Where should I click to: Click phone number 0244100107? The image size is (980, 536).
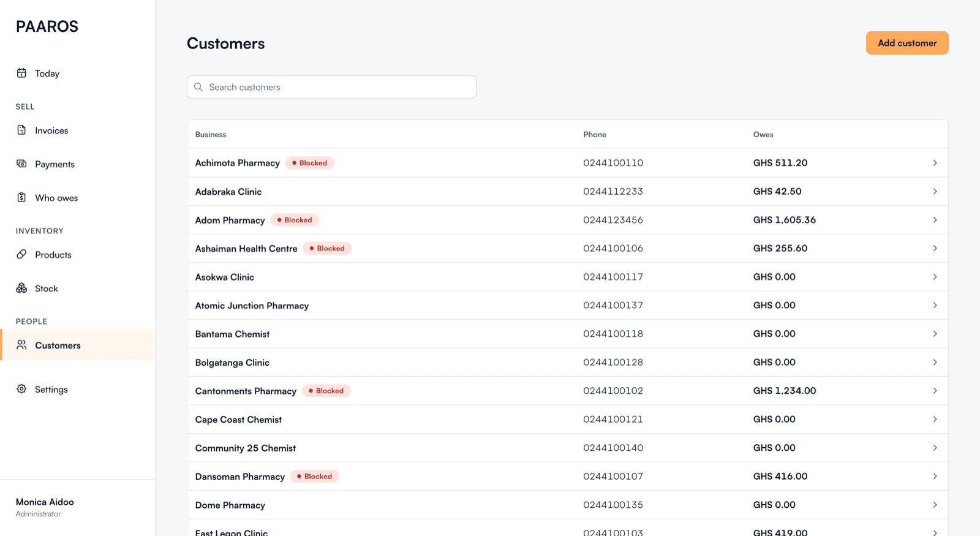point(613,477)
